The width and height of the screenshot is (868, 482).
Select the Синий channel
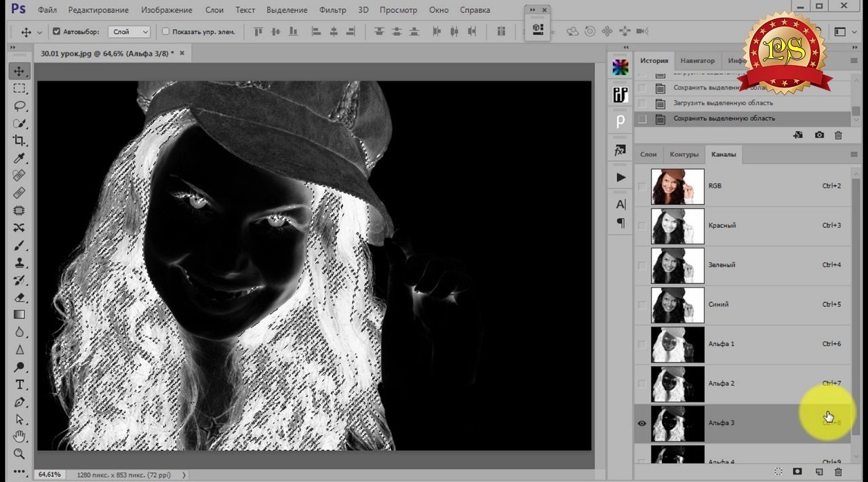[742, 304]
